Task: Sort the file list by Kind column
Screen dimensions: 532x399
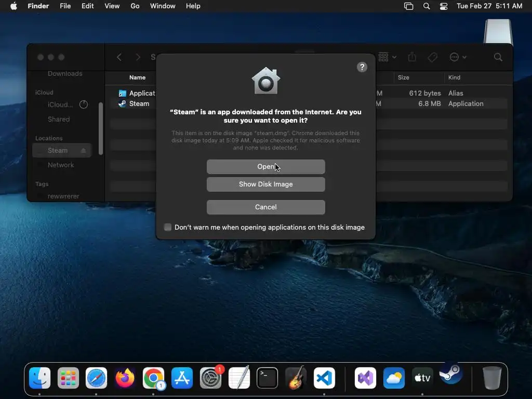Action: 454,77
